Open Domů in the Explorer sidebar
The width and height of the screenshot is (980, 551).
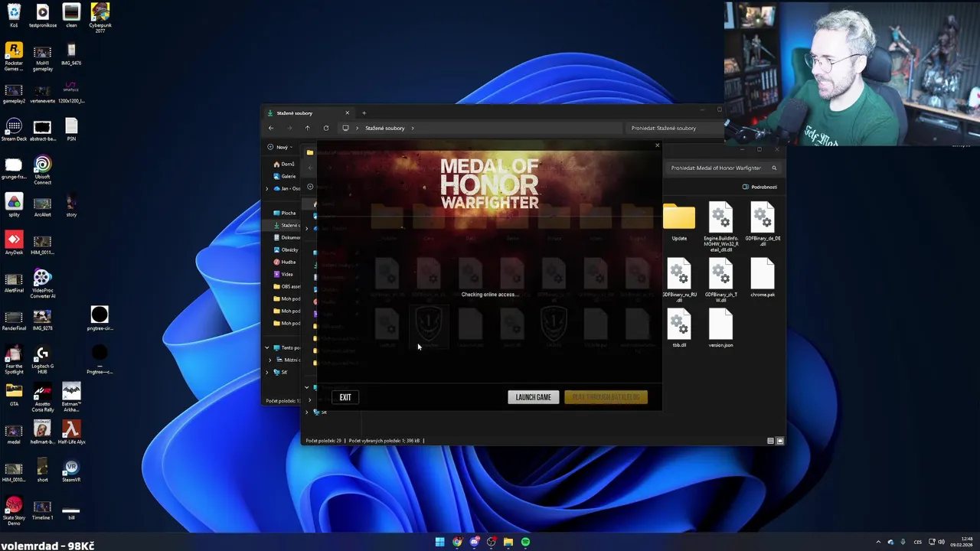pyautogui.click(x=284, y=164)
